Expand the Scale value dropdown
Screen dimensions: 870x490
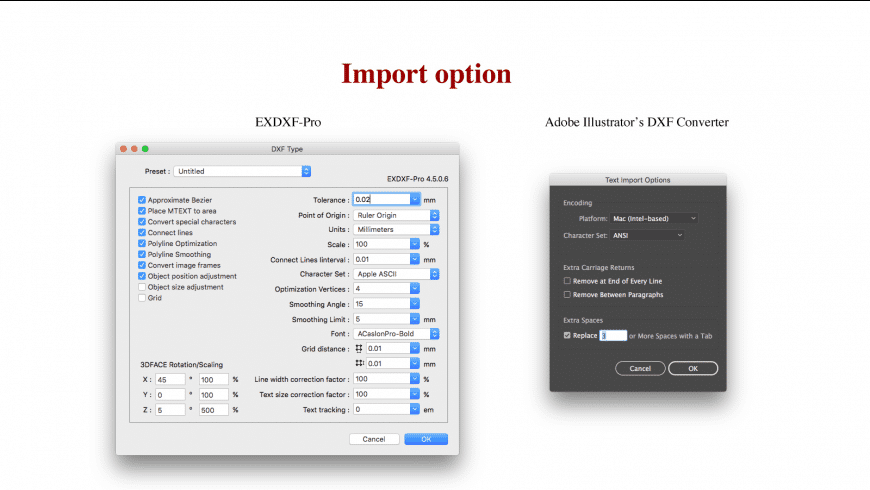[414, 244]
